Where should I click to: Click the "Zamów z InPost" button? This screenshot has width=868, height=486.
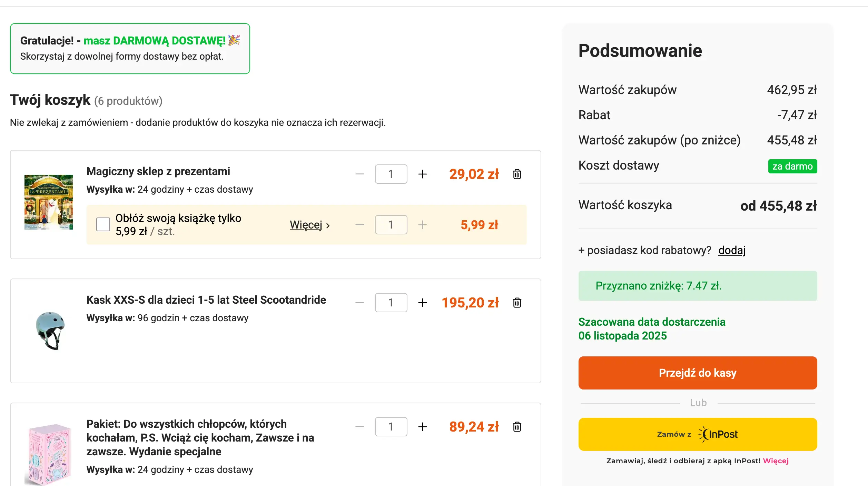[x=697, y=434]
